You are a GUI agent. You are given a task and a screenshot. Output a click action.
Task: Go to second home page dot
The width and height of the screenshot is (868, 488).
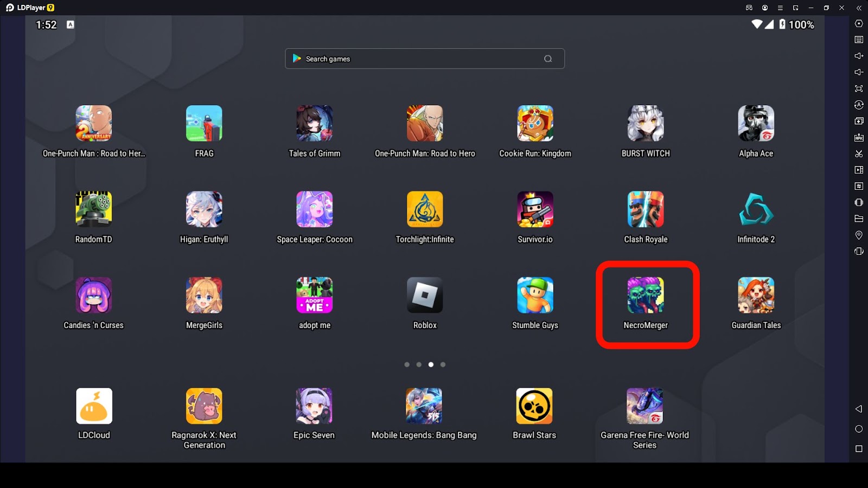tap(419, 364)
